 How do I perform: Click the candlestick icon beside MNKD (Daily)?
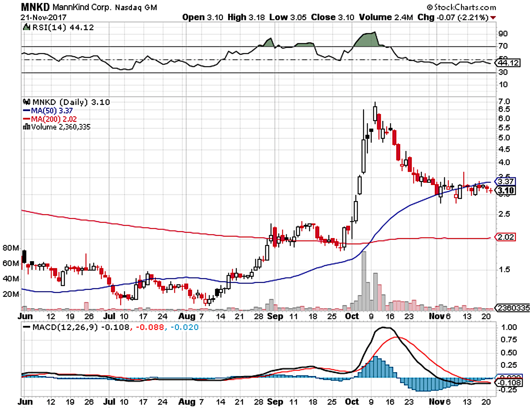27,102
